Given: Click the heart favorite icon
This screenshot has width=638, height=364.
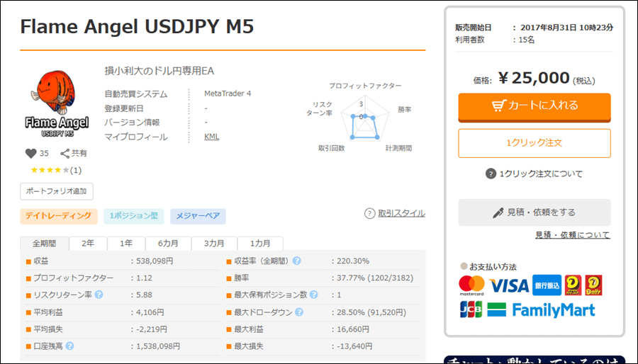Looking at the screenshot, I should [x=30, y=153].
